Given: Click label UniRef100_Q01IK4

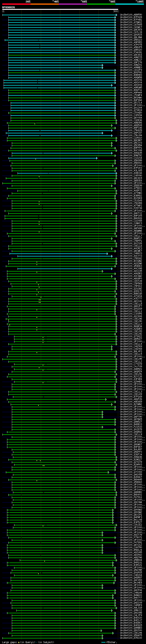Looking at the screenshot, I should pyautogui.click(x=131, y=108).
